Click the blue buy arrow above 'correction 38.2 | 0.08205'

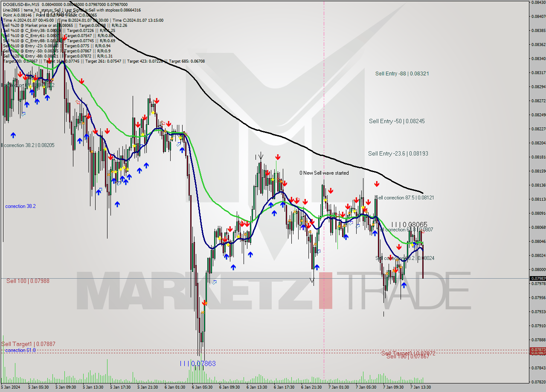(13, 135)
